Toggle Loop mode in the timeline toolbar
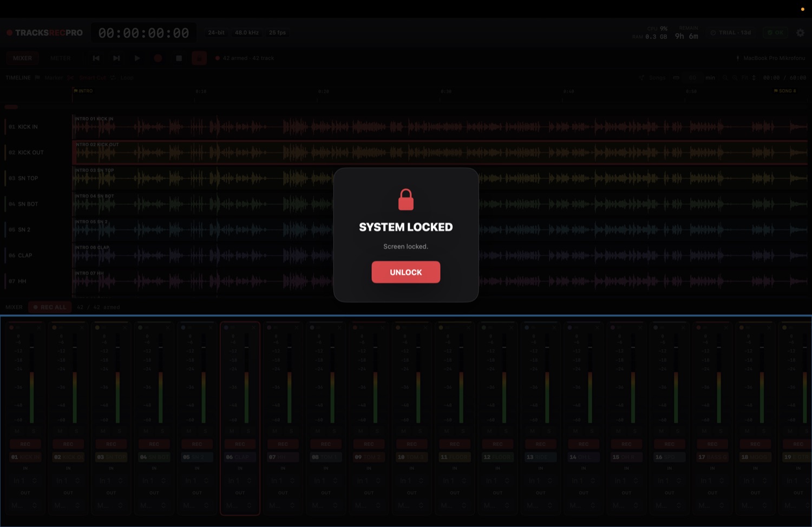The image size is (812, 527). (x=122, y=77)
